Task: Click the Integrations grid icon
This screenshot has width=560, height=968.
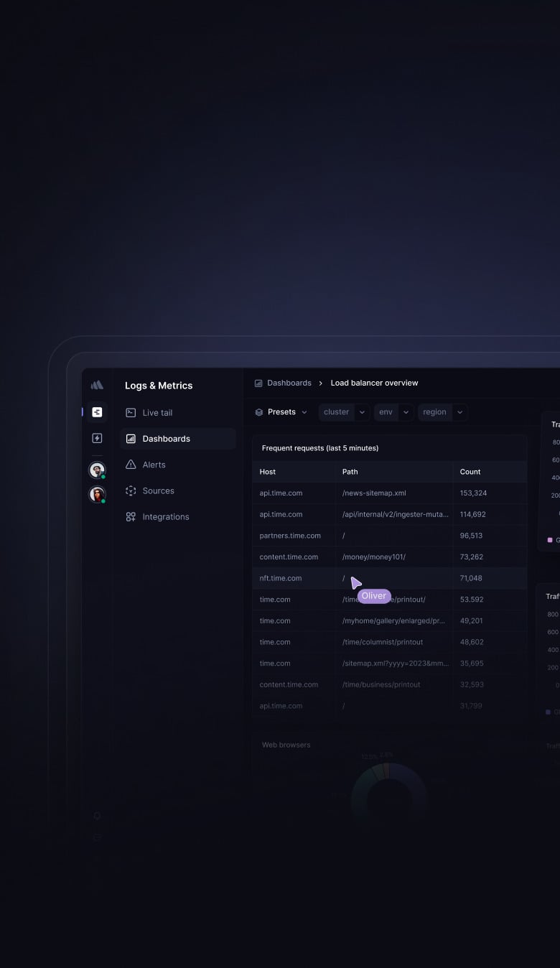Action: (131, 517)
